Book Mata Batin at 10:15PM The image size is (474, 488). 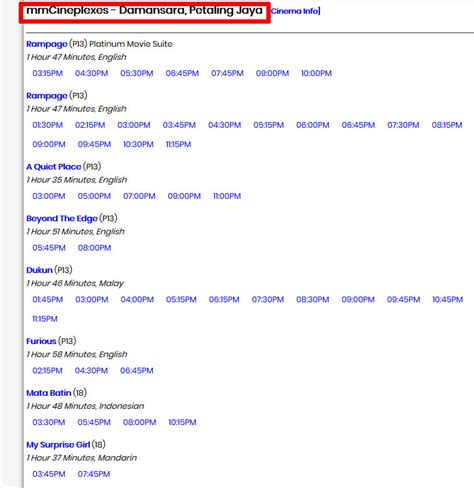coord(182,422)
